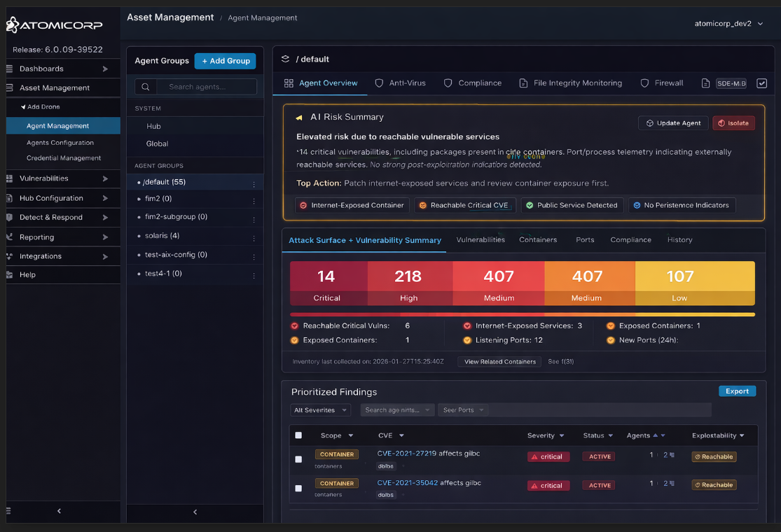Click the Agent Overview grid icon
The width and height of the screenshot is (781, 532).
pyautogui.click(x=289, y=83)
